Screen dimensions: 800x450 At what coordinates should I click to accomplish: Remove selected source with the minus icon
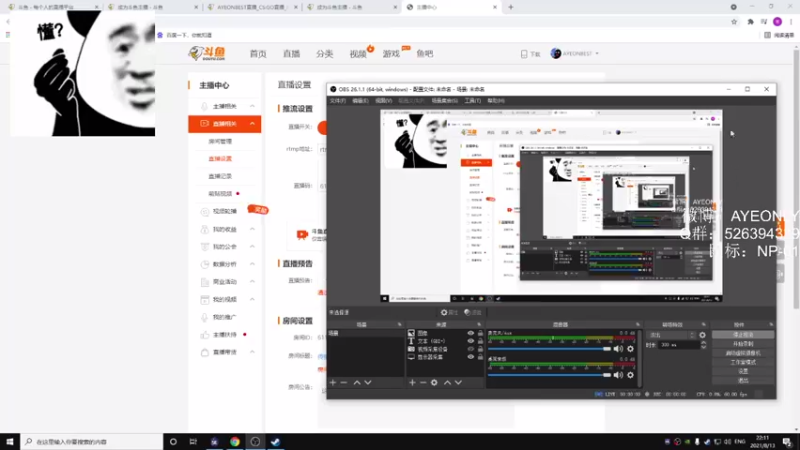pos(423,383)
